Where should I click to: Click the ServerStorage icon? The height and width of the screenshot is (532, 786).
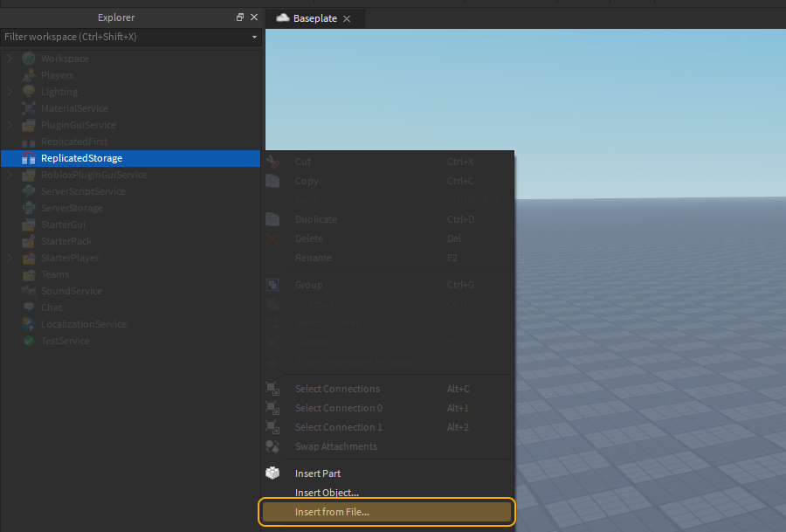click(x=29, y=208)
